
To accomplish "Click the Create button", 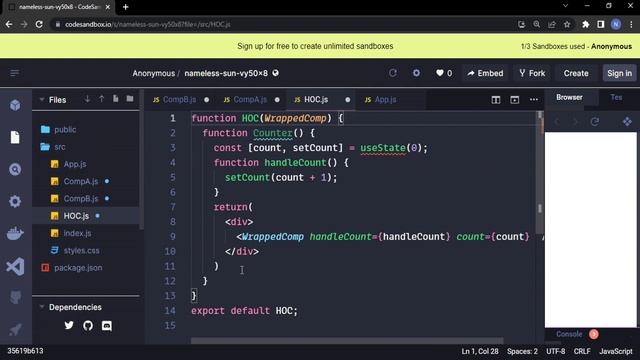I will 576,73.
